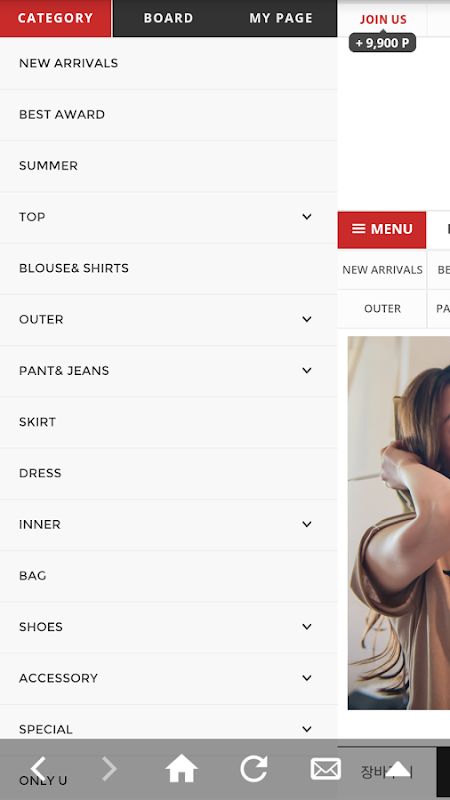
Task: Expand the TOP category chevron
Action: [x=307, y=217]
